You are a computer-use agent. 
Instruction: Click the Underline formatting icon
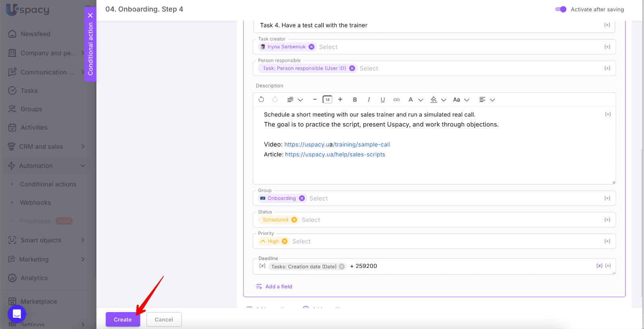(382, 99)
